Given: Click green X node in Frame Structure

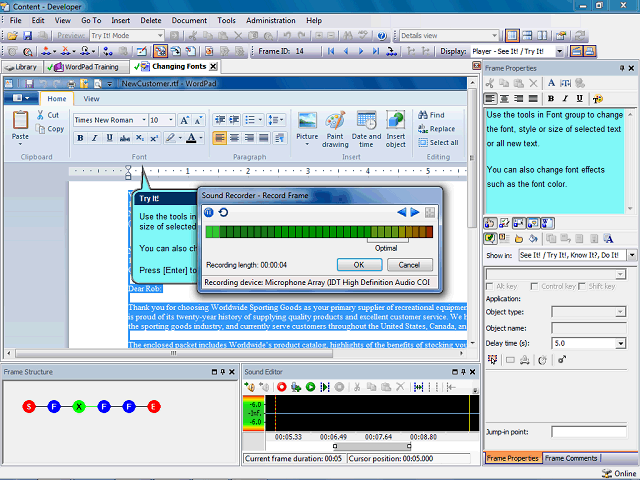Looking at the screenshot, I should tap(79, 407).
